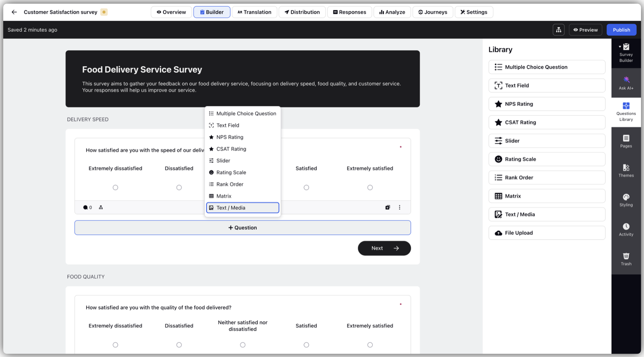Click the + Question button
Viewport: 644px width, 357px height.
coord(242,227)
